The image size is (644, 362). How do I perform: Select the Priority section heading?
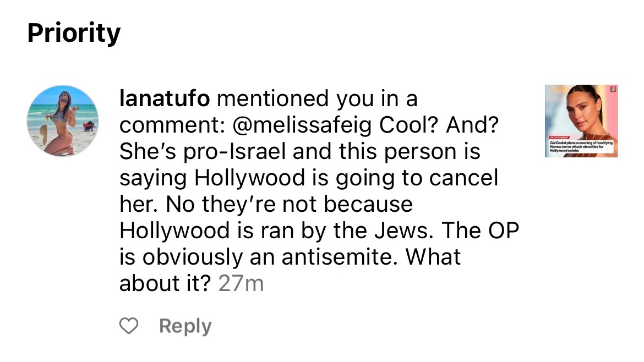click(x=74, y=34)
